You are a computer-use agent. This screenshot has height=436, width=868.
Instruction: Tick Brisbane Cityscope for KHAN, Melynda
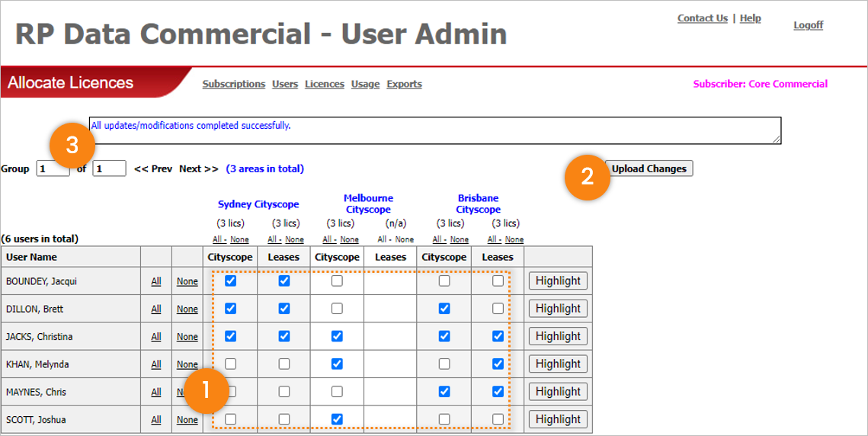[x=444, y=364]
